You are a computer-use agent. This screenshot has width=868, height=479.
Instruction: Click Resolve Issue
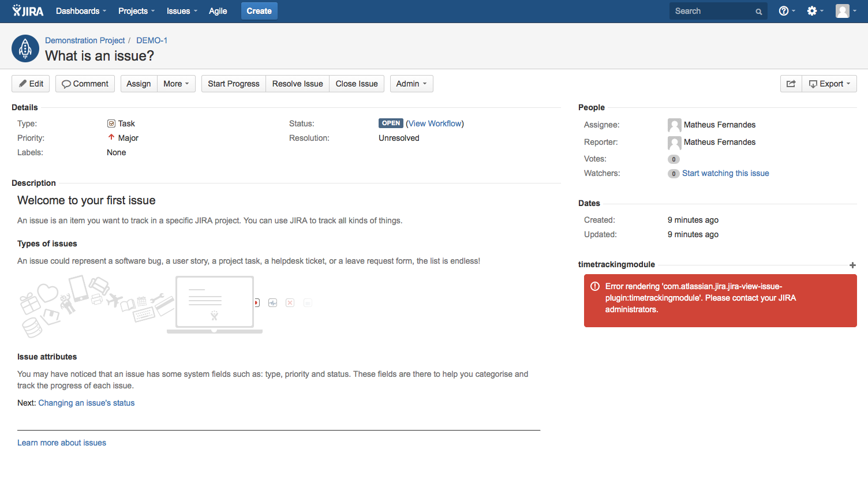pos(298,84)
